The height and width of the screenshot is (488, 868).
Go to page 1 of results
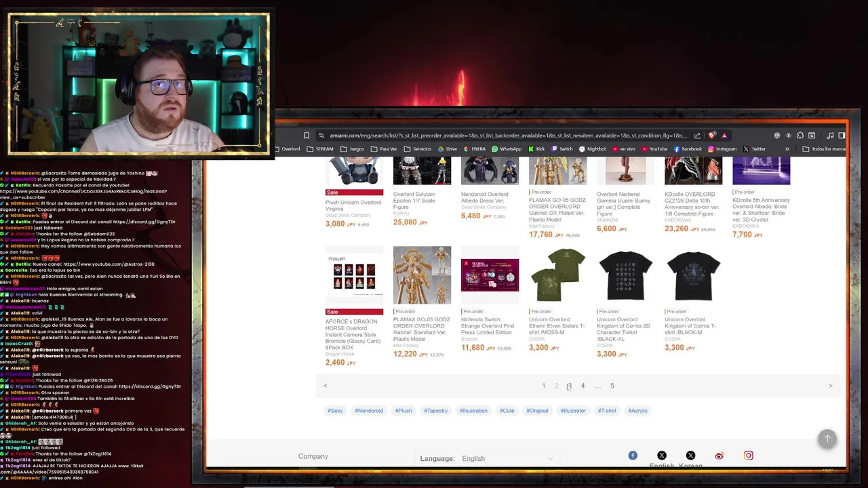tap(543, 386)
